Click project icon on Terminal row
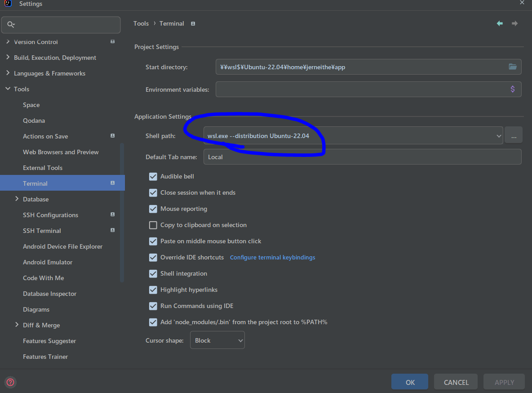This screenshot has height=393, width=532. tap(113, 183)
